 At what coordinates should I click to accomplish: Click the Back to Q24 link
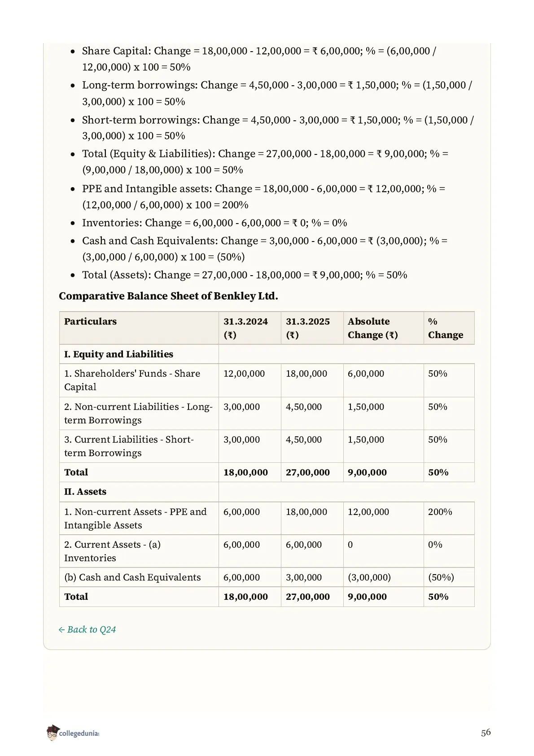tap(87, 629)
